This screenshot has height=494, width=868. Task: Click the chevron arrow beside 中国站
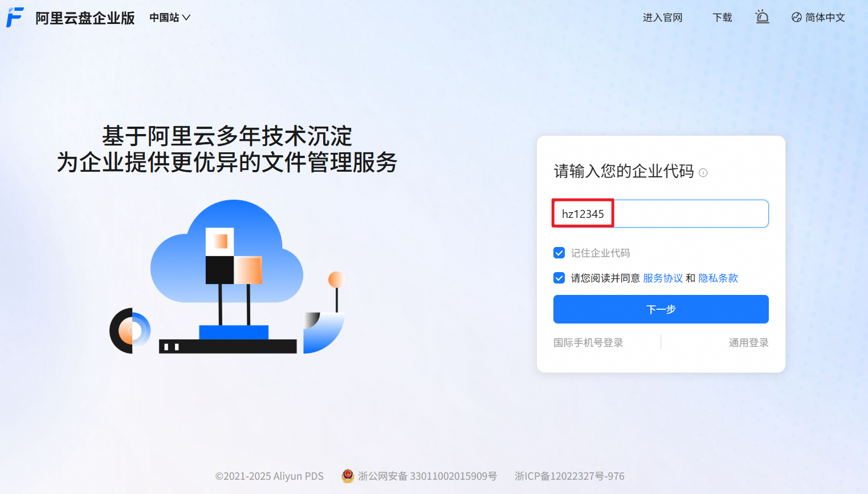(x=186, y=18)
